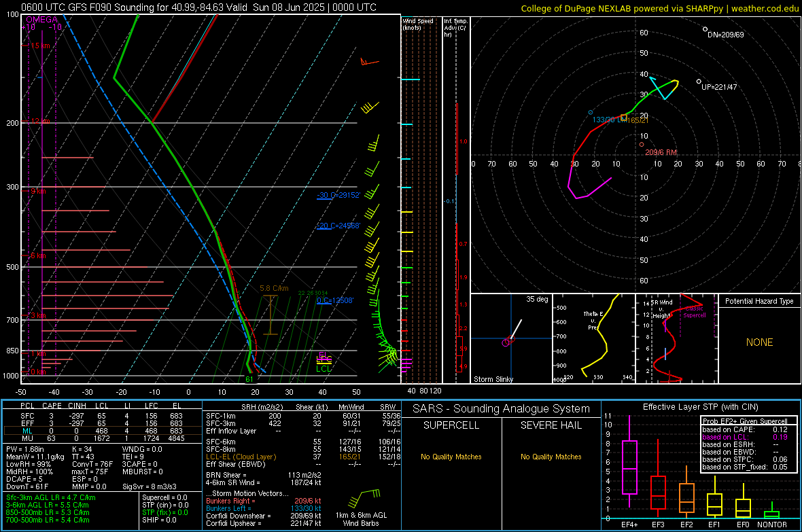Click the sounding title with the GFS F090 valid time

coord(198,7)
